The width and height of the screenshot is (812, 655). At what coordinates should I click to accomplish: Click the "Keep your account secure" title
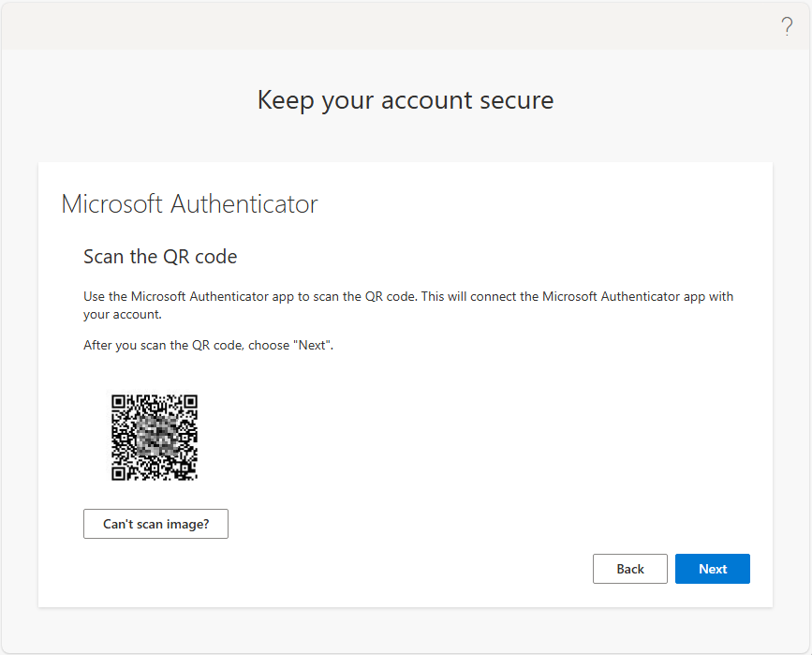pos(406,100)
